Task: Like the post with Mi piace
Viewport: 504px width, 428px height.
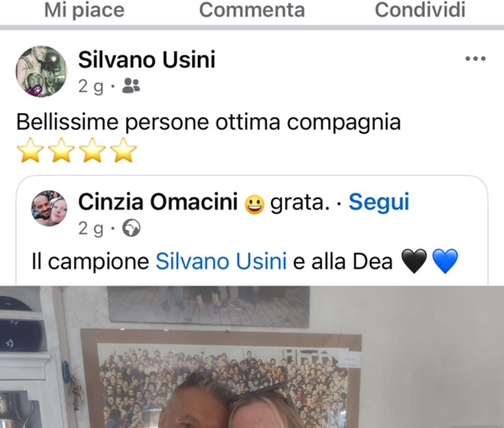Action: coord(84,9)
